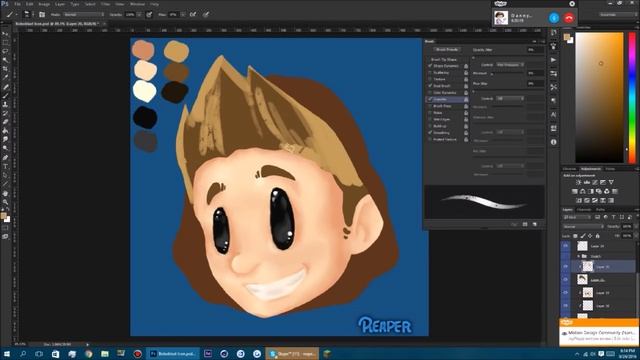Viewport: 640px width, 360px height.
Task: Open layer blend mode dropdown
Action: (583, 227)
